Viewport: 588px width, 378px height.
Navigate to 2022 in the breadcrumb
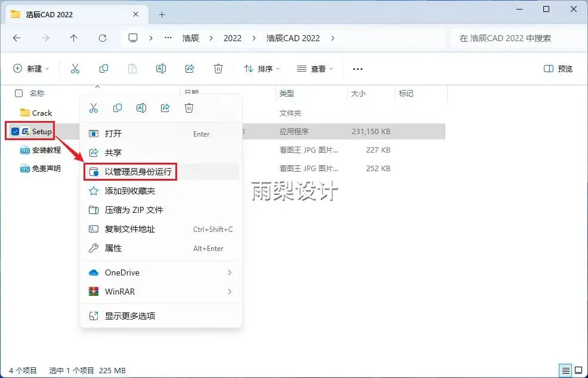click(233, 38)
